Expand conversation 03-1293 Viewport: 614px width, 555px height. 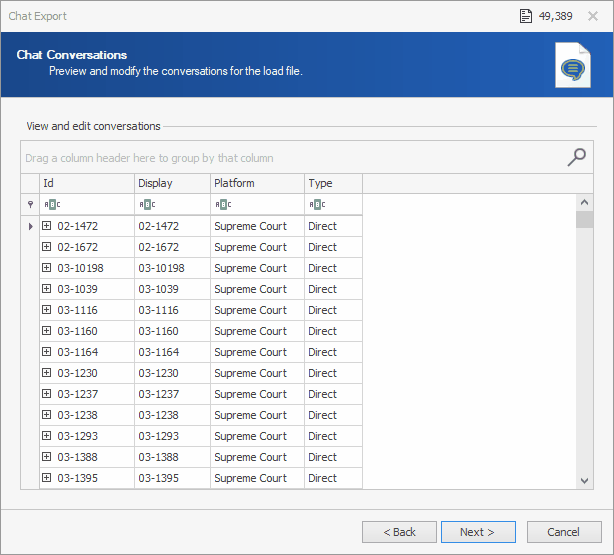coord(47,436)
